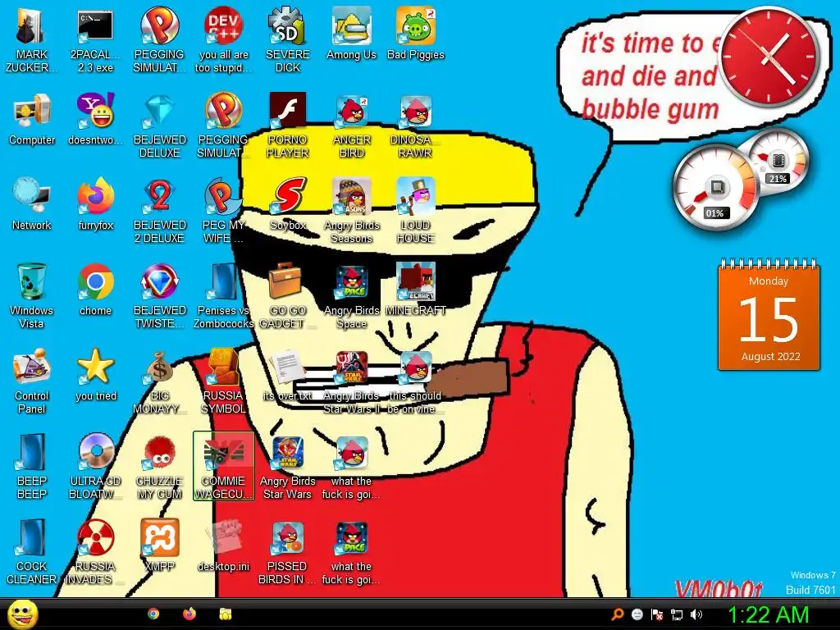Viewport: 840px width, 630px height.
Task: Open the file explorer taskbar icon
Action: [x=225, y=614]
